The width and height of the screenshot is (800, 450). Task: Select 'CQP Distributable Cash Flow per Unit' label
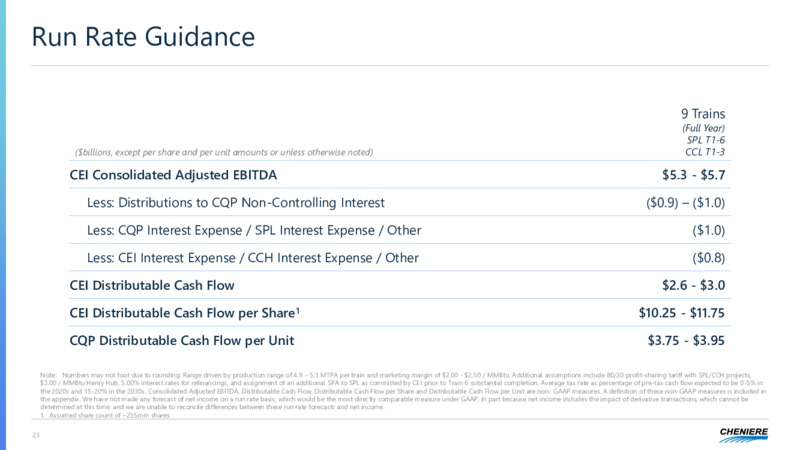click(x=182, y=340)
